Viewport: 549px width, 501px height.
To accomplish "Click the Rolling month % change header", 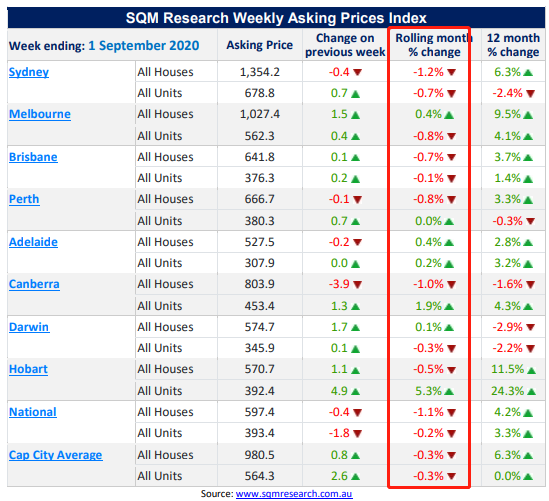I will [x=434, y=45].
